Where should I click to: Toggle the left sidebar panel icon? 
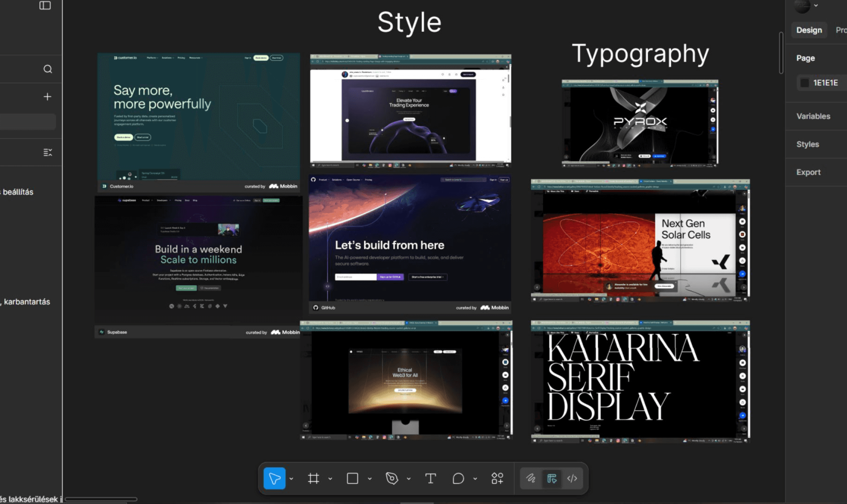[x=45, y=5]
